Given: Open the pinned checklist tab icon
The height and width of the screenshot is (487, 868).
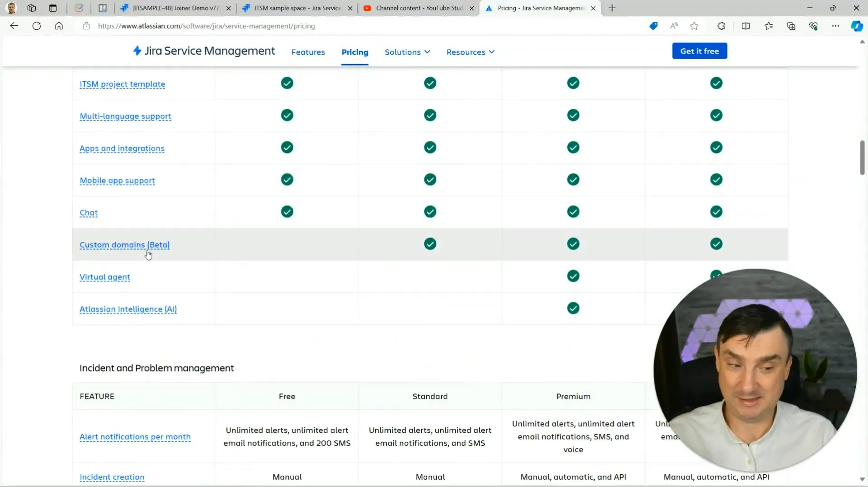Looking at the screenshot, I should click(x=79, y=8).
